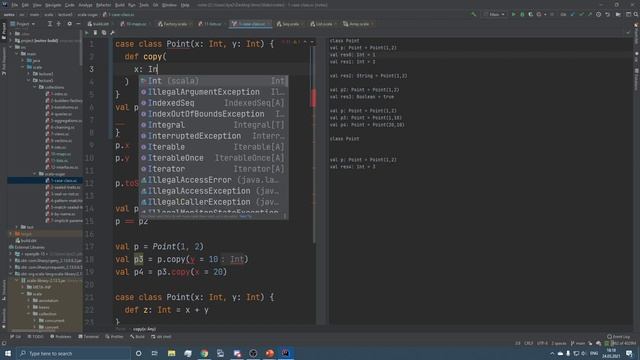Click the undo arrow icon in top toolbar

[607, 14]
